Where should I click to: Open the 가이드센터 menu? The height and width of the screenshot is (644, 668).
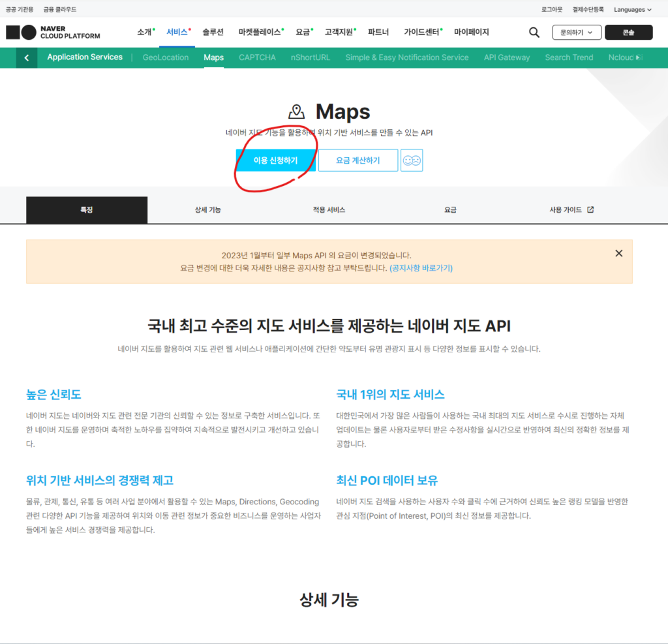(x=423, y=32)
